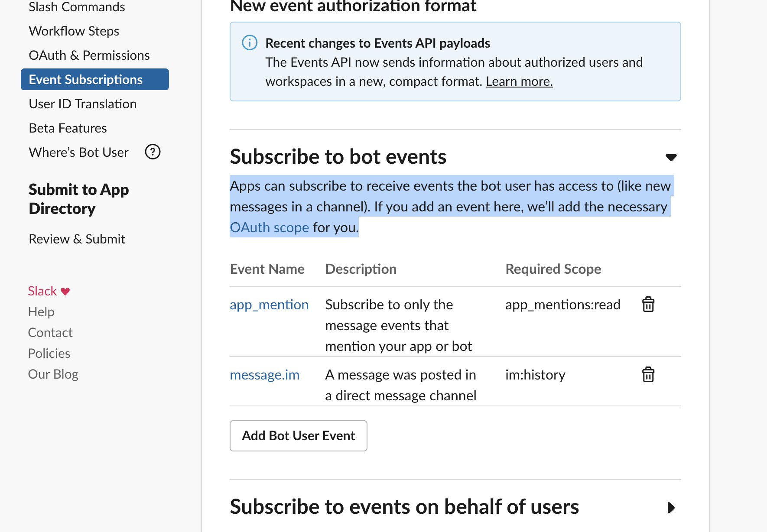Click the info icon in the payload notice
This screenshot has height=532, width=767.
(x=250, y=43)
